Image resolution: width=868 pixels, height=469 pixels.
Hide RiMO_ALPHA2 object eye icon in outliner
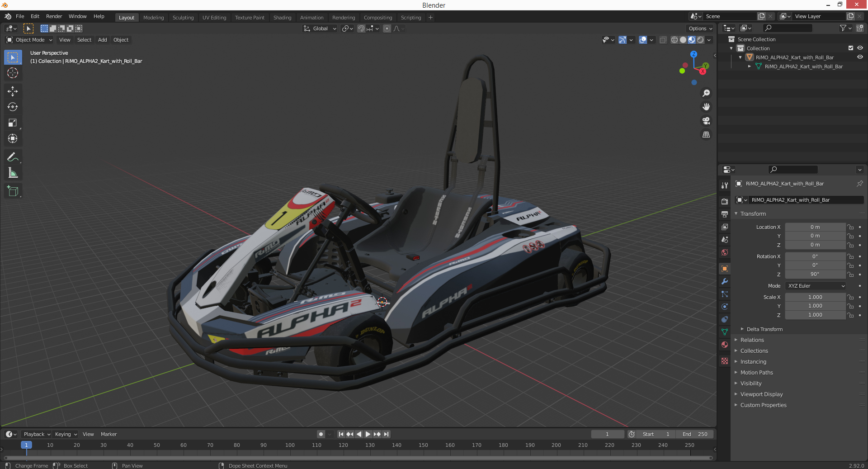(860, 57)
